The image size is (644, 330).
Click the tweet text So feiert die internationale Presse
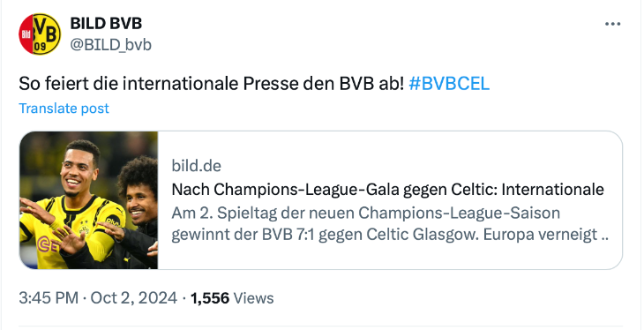(212, 84)
